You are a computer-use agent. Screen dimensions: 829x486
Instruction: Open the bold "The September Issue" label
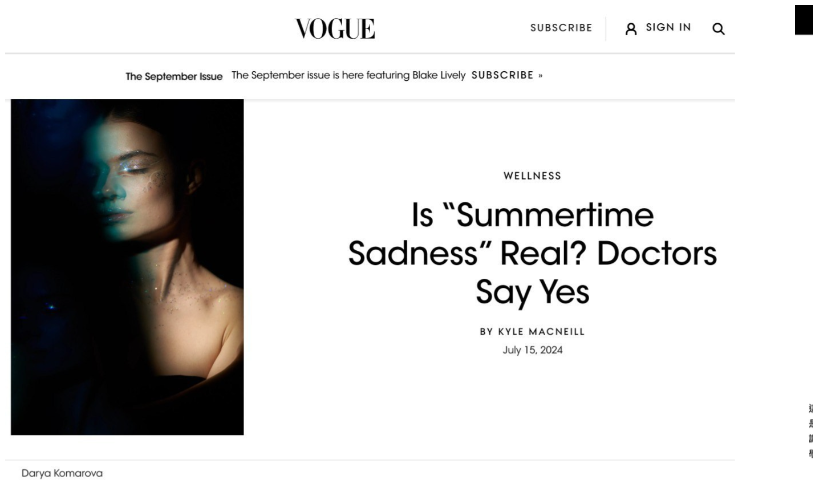[x=174, y=76]
